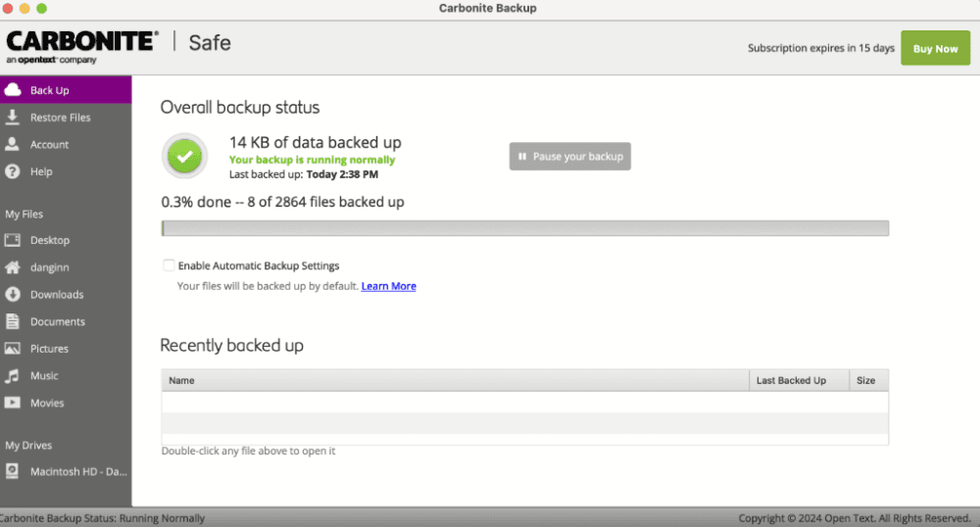Enable Automatic Backup Settings checkbox
980x527 pixels.
(170, 265)
